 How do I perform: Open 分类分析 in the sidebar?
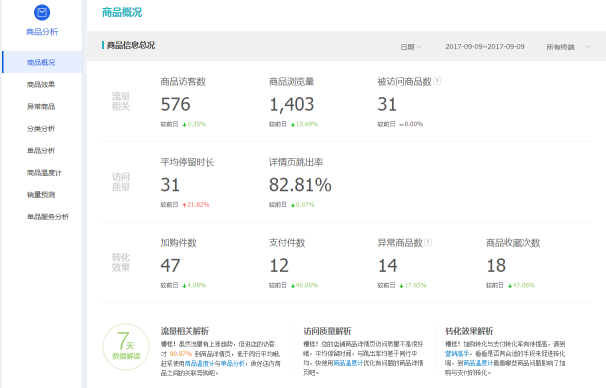41,128
